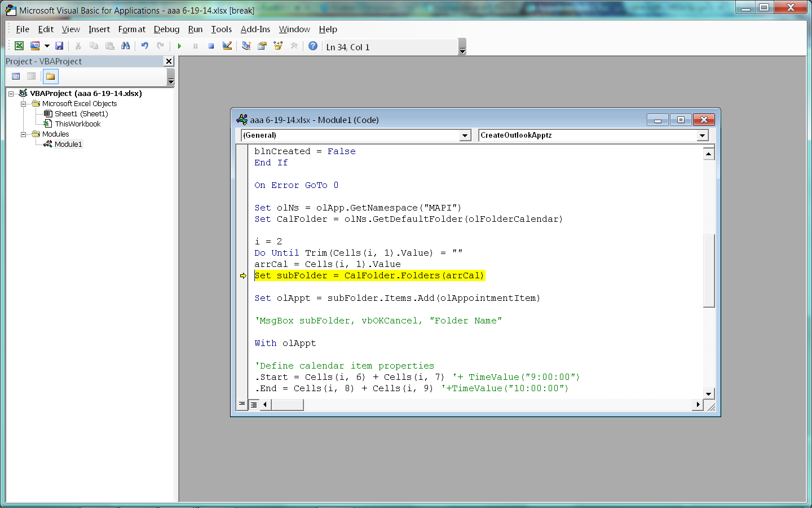Open the Debug menu
The height and width of the screenshot is (508, 812).
pyautogui.click(x=166, y=29)
